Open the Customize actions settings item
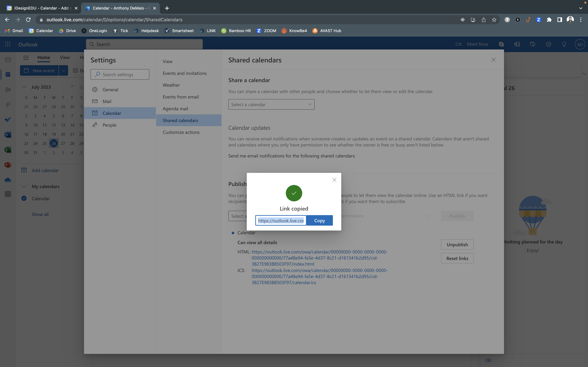588x367 pixels. (181, 132)
